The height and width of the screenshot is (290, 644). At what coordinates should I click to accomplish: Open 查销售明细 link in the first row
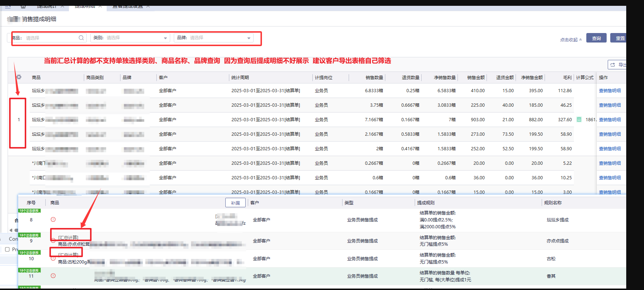[610, 91]
